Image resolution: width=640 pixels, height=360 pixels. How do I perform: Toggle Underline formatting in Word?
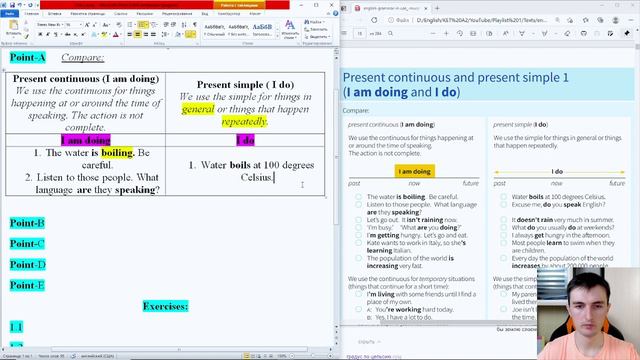56,35
